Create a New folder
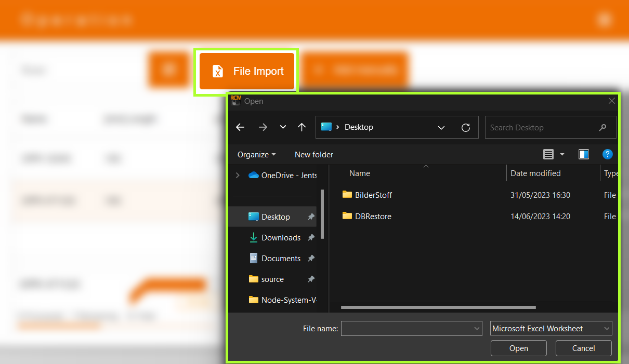629x364 pixels. click(314, 155)
